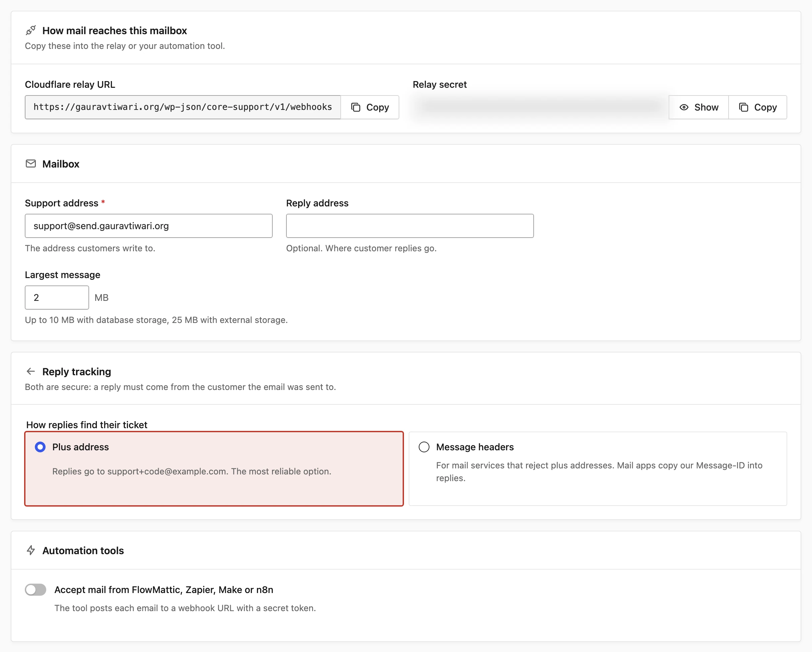Click the Largest message MB field
Viewport: 812px width, 652px height.
pos(57,298)
